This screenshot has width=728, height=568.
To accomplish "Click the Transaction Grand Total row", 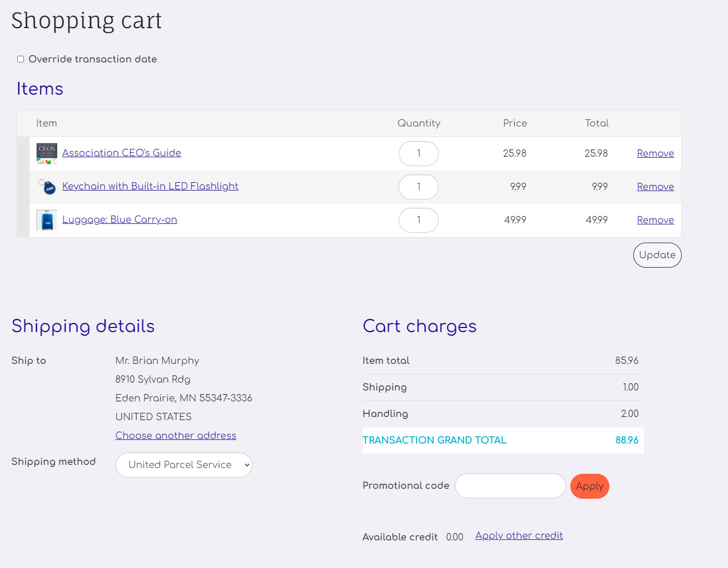I will click(x=503, y=440).
